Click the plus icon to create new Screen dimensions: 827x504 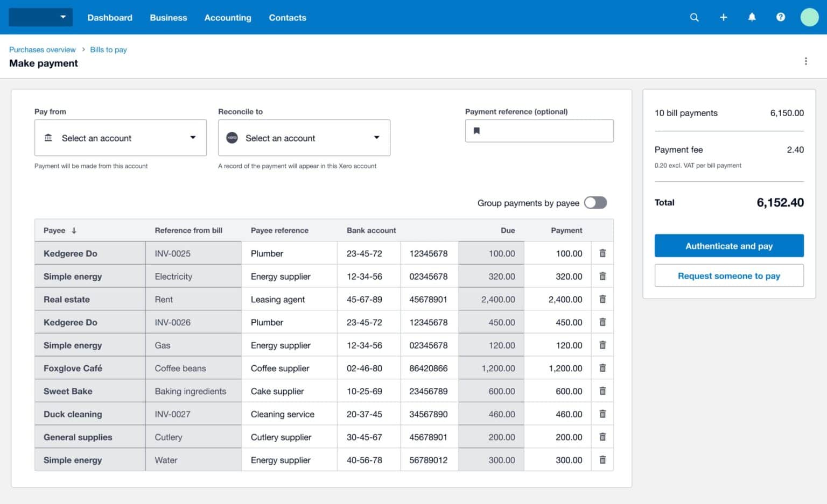coord(723,17)
